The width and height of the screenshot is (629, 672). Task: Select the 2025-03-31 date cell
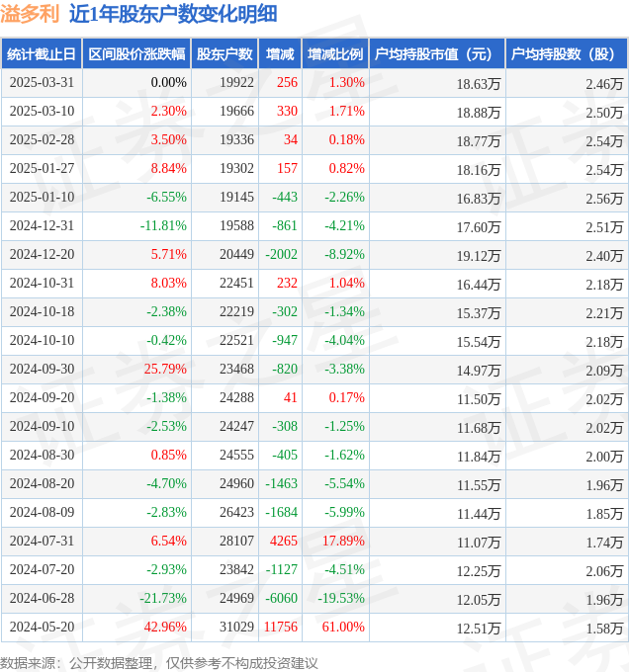(42, 82)
